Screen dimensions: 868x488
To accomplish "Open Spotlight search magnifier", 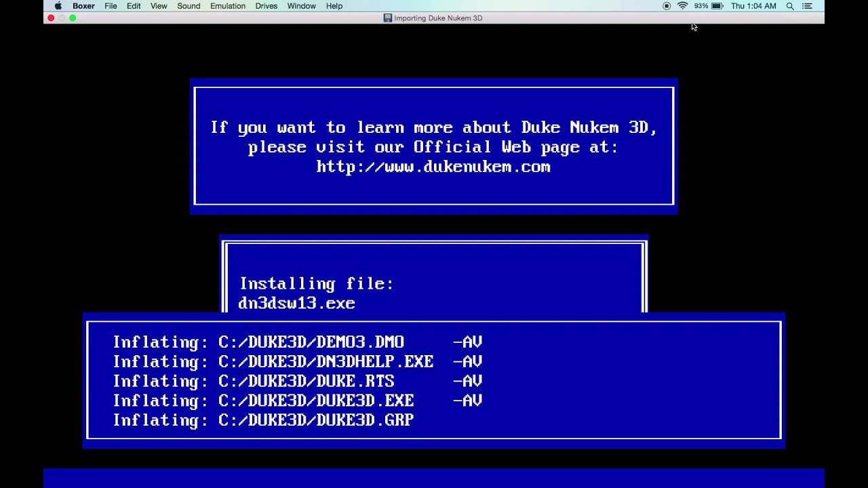I will point(790,6).
